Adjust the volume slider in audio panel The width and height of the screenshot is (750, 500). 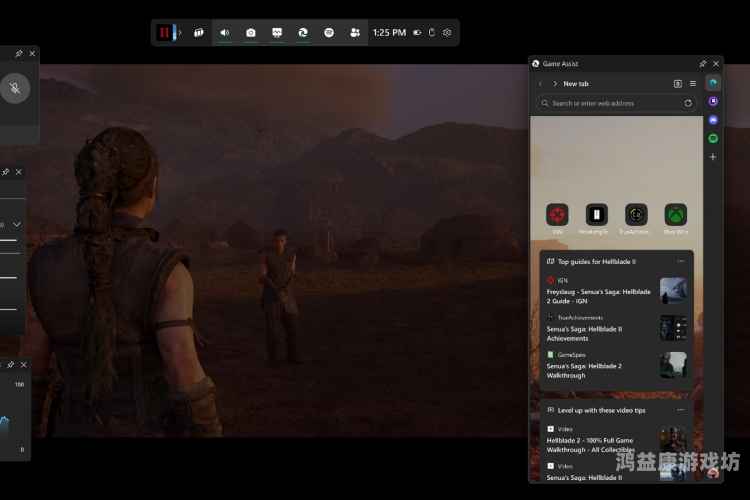tap(9, 240)
